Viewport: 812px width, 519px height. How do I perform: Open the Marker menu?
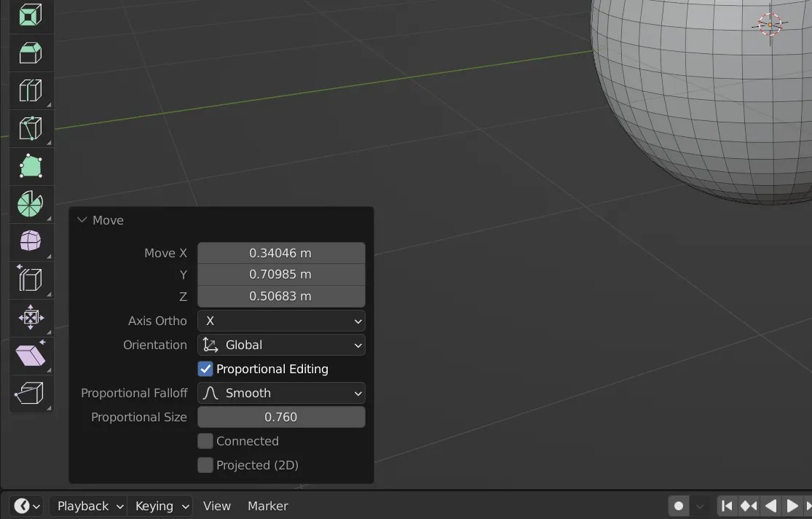click(x=267, y=505)
